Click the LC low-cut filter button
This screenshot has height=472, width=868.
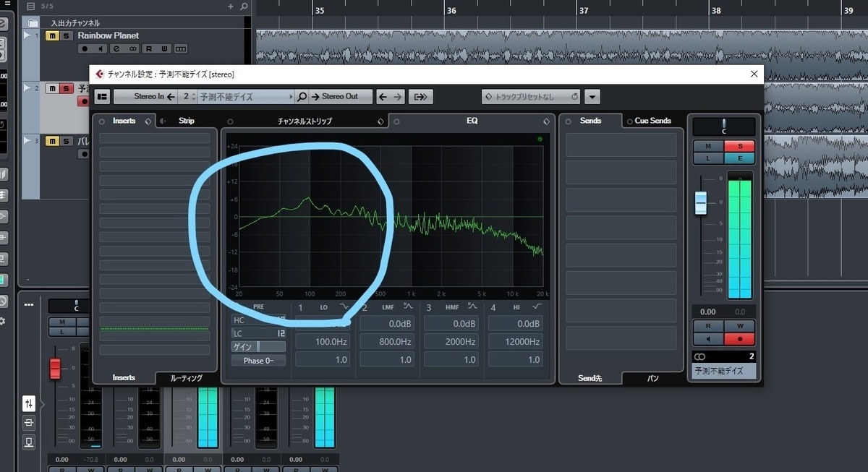[x=258, y=333]
